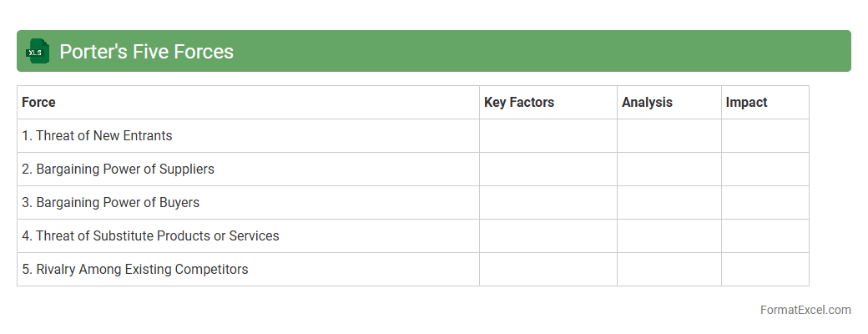Screen dimensions: 868x334
Task: Click Impact cell for Rivalry row
Action: click(765, 270)
